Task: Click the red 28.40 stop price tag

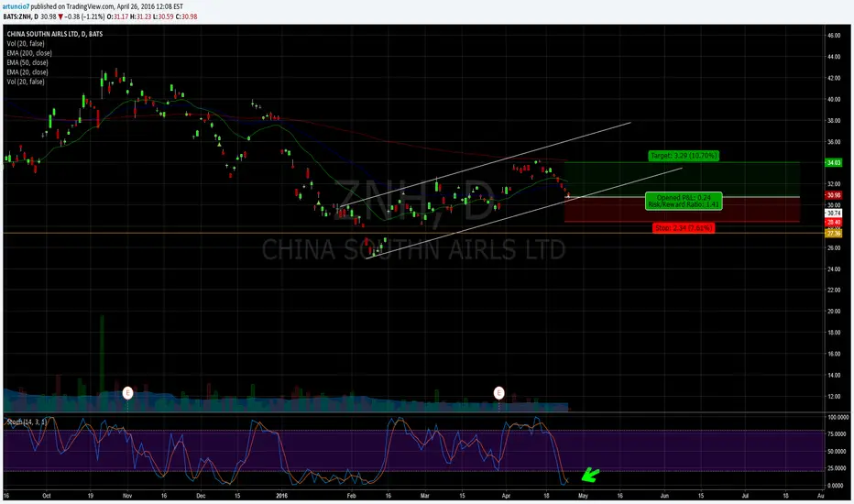Action: (x=833, y=223)
